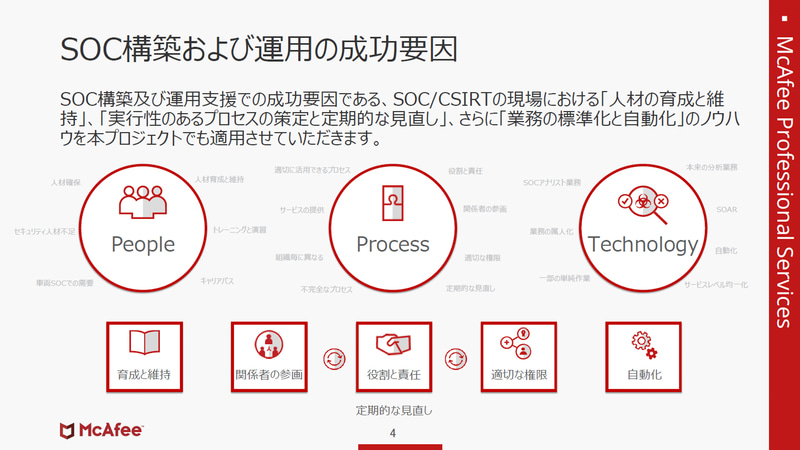Click the gray '人材確保' label
Image resolution: width=800 pixels, height=450 pixels.
(65, 182)
